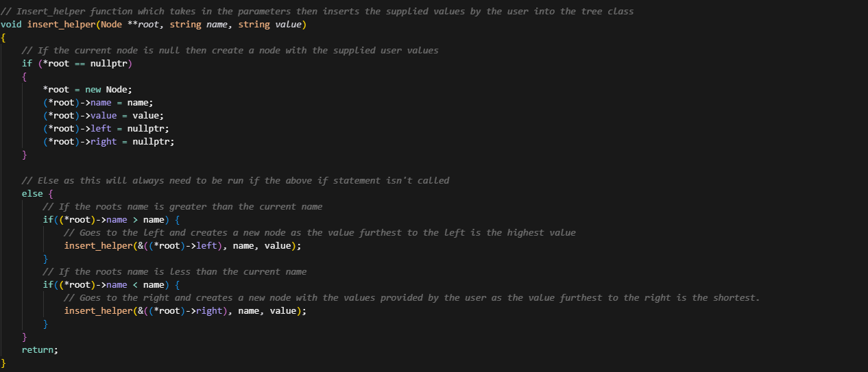The height and width of the screenshot is (372, 868).
Task: Click the **root parameter in the signature
Action: [x=143, y=25]
